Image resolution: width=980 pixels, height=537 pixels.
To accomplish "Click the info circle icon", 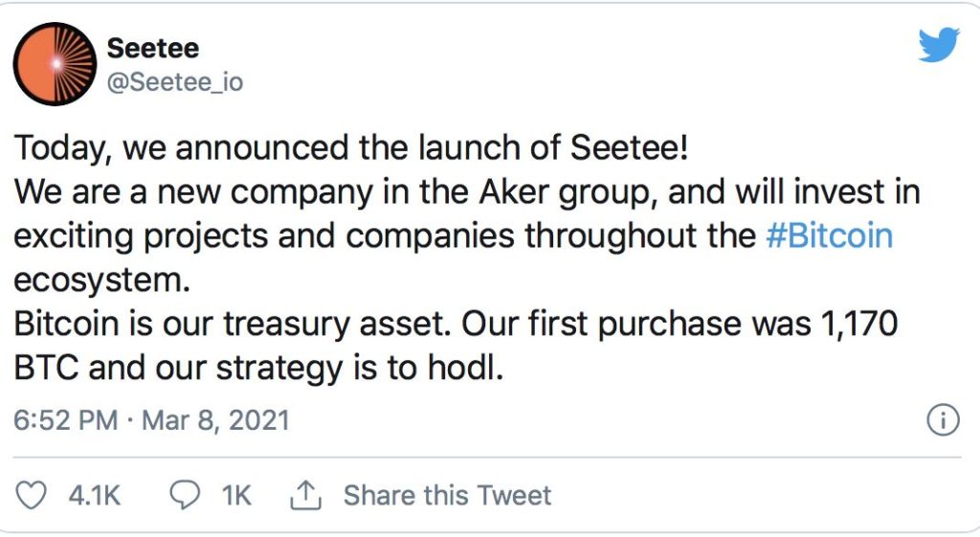I will (943, 421).
